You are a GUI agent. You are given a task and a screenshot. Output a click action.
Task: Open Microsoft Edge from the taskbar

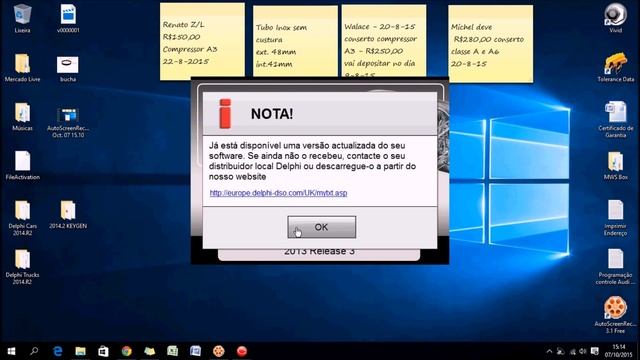click(58, 351)
